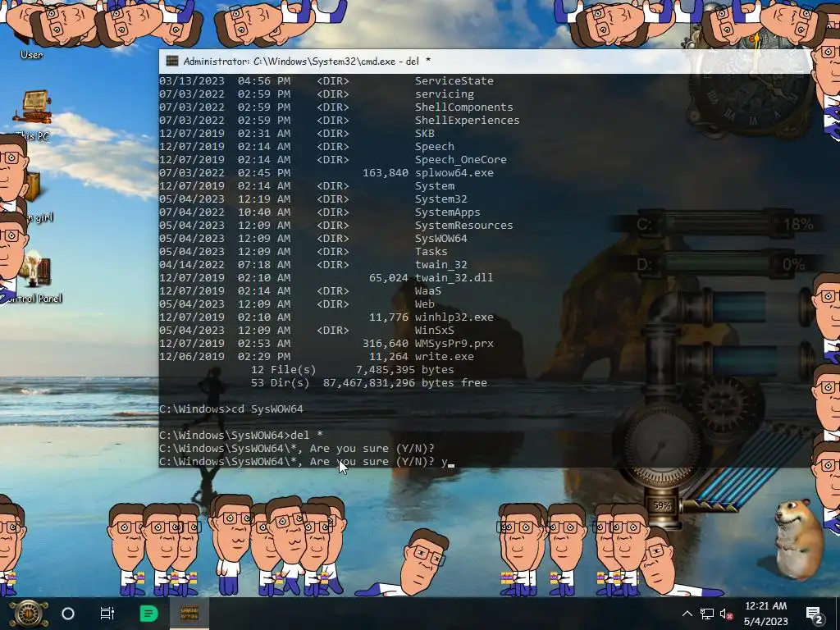The height and width of the screenshot is (630, 840).
Task: Open the notification center with 2 alerts
Action: click(815, 614)
